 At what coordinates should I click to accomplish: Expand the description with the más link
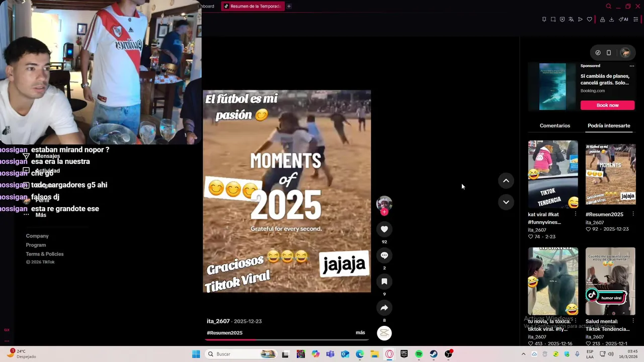click(360, 333)
